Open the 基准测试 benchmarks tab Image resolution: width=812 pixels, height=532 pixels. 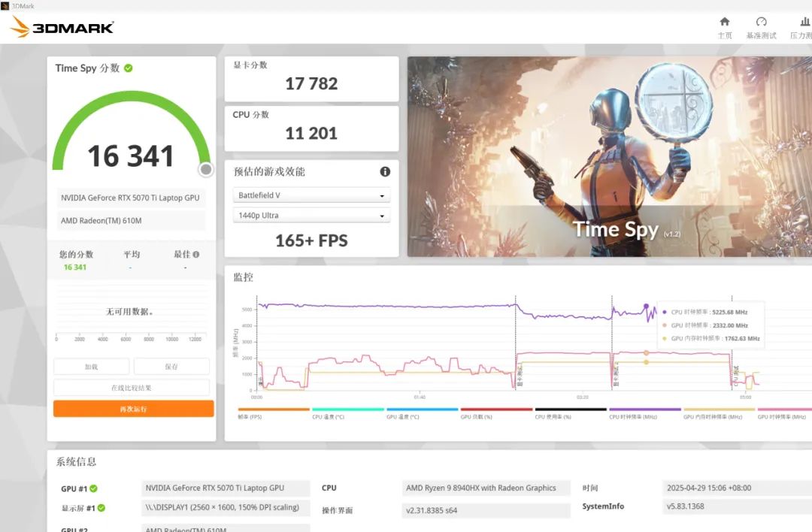(761, 28)
